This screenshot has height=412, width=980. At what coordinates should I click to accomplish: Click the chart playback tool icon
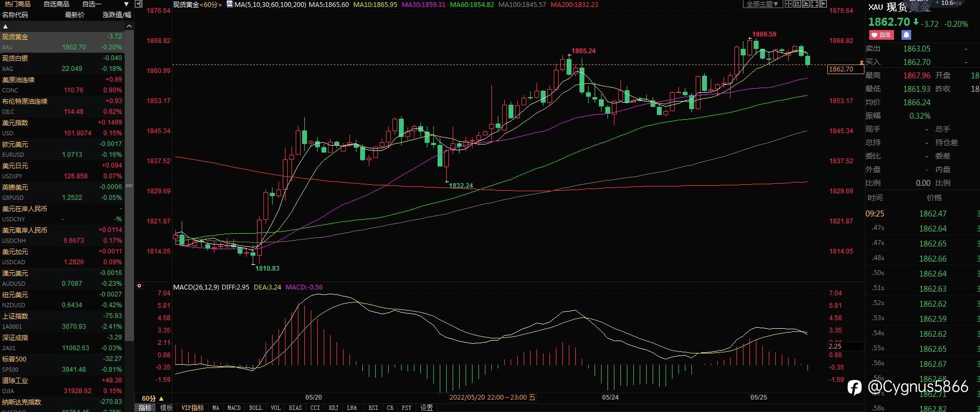806,4
